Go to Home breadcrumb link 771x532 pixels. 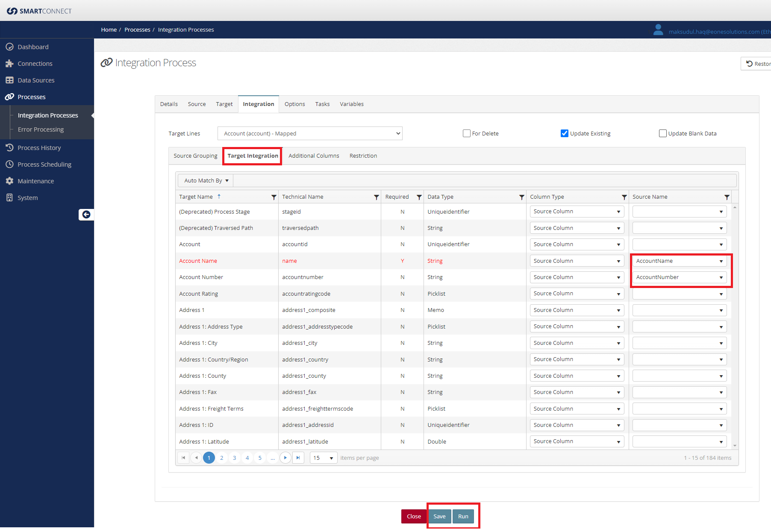(109, 29)
